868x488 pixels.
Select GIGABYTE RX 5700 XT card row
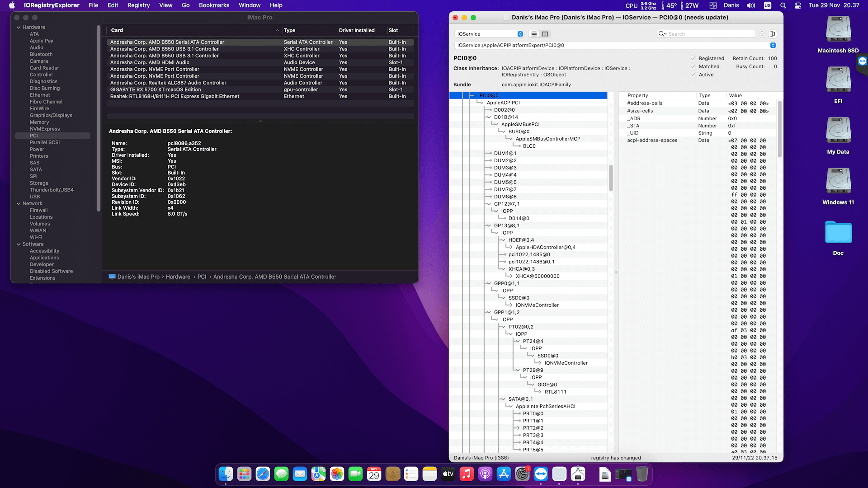[156, 89]
